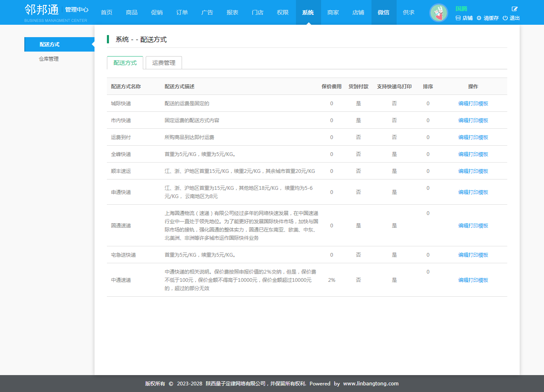This screenshot has width=544, height=392.
Task: Open the 商品 top menu
Action: click(x=132, y=12)
